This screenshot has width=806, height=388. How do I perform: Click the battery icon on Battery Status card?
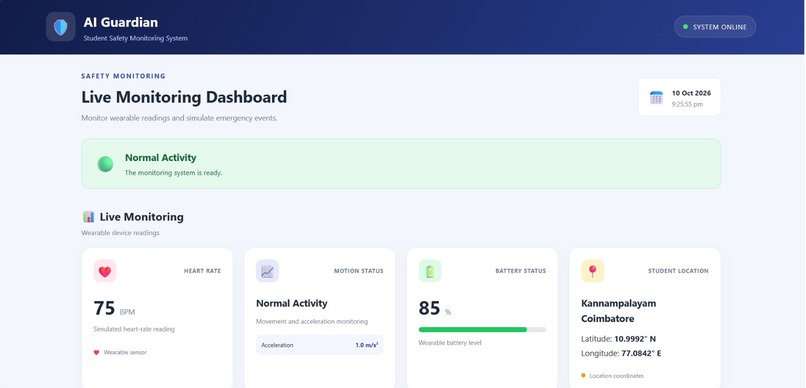(x=430, y=271)
